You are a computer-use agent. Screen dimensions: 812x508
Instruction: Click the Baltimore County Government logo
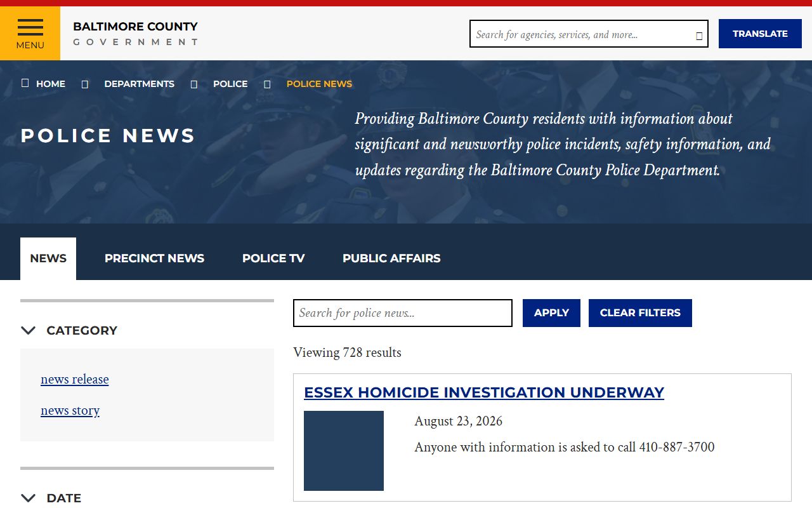pos(135,34)
